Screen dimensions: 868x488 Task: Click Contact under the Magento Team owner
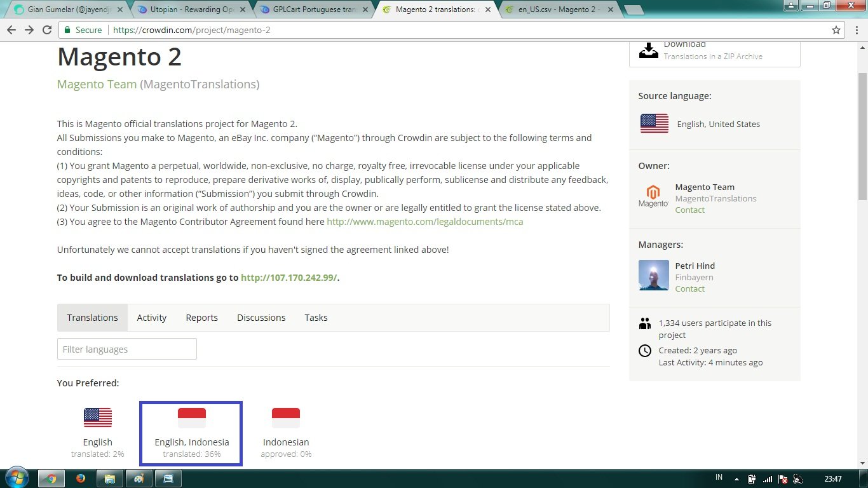tap(690, 210)
